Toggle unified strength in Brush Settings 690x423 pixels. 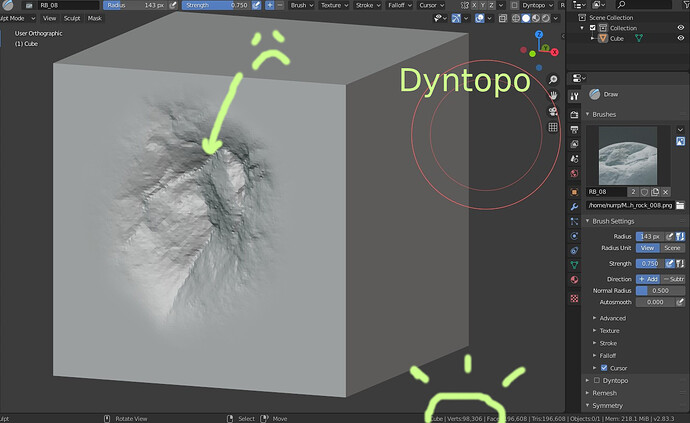click(680, 263)
